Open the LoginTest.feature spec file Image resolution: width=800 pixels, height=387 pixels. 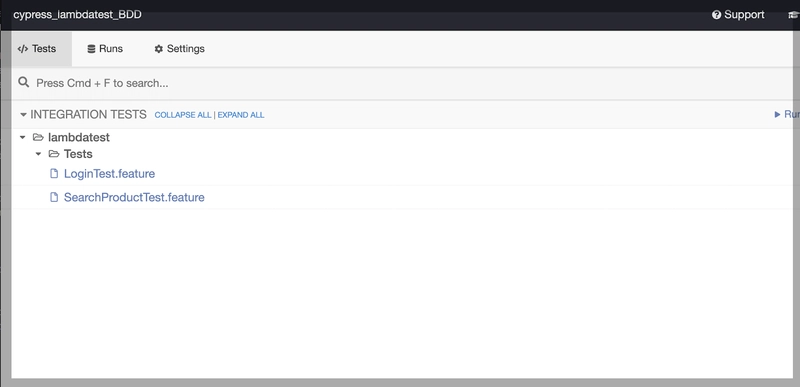pyautogui.click(x=109, y=173)
